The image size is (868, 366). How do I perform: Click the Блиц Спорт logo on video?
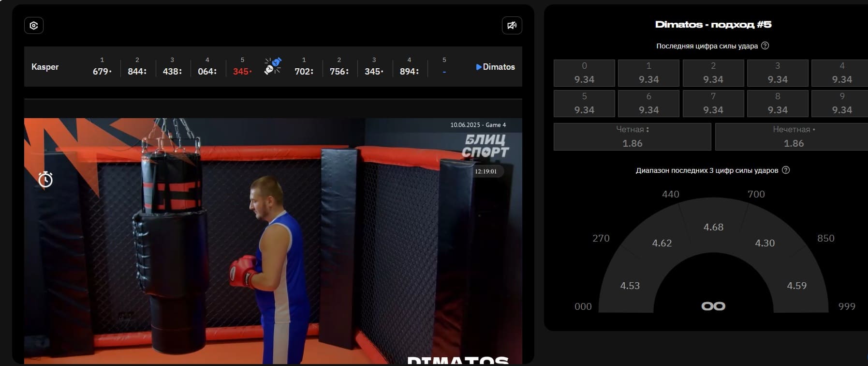(485, 146)
